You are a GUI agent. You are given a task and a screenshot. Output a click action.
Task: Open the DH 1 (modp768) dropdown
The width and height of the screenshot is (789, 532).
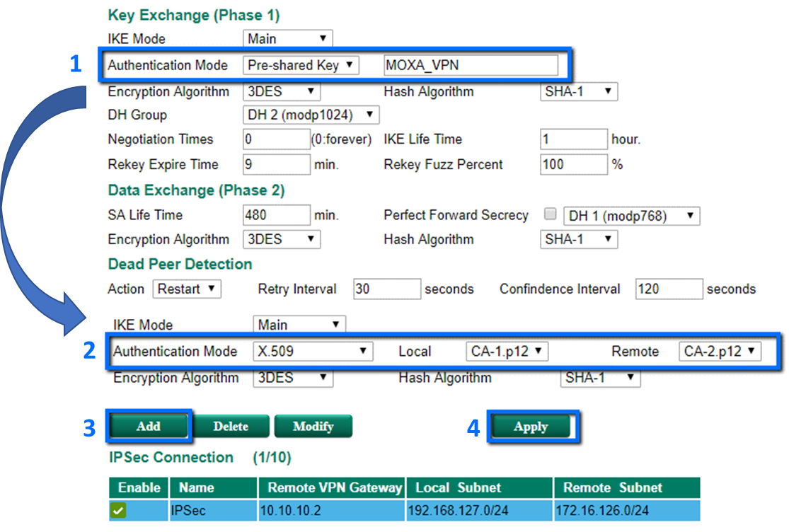pyautogui.click(x=631, y=216)
